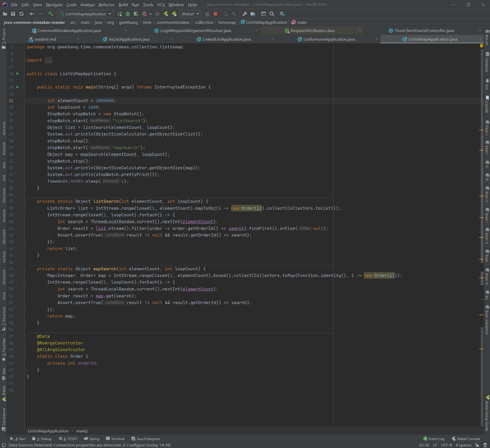Open the Database tool window
Viewport: 490px width, 448px height.
pos(487,62)
